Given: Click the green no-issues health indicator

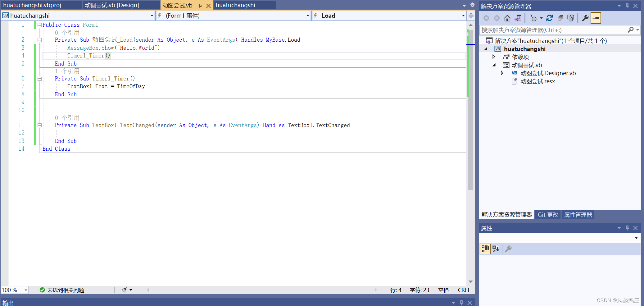Looking at the screenshot, I should (42, 290).
